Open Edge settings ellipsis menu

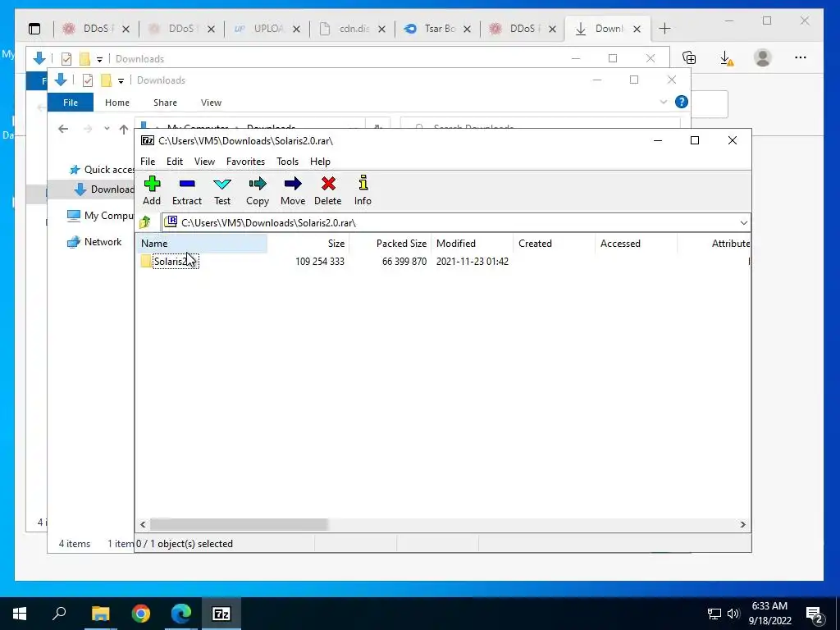click(801, 57)
